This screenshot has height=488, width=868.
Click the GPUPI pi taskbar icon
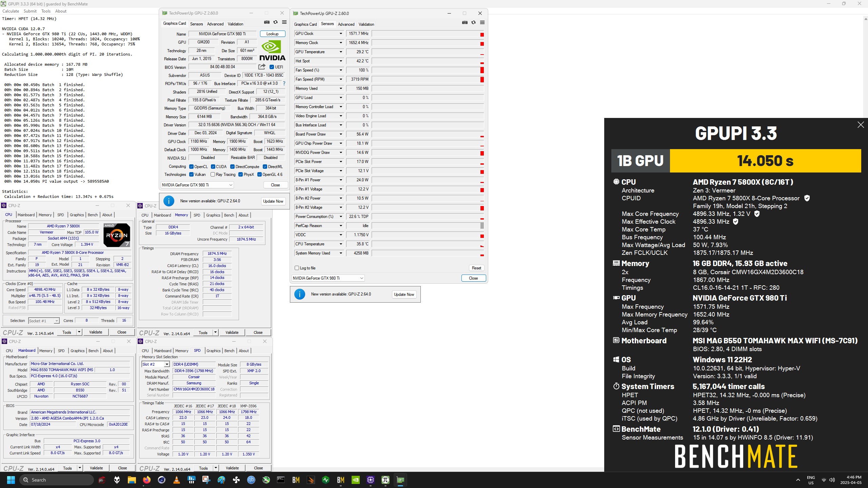click(x=386, y=480)
